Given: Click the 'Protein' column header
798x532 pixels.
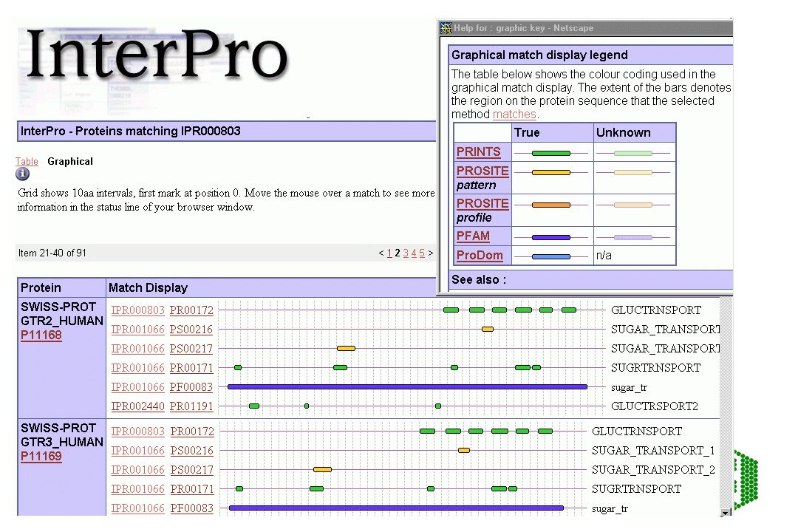Looking at the screenshot, I should pos(41,287).
